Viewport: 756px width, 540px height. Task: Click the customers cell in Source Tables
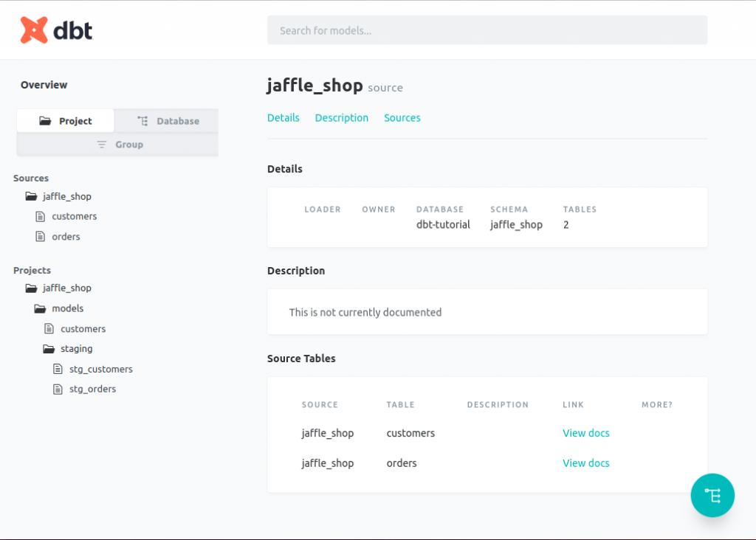(410, 433)
